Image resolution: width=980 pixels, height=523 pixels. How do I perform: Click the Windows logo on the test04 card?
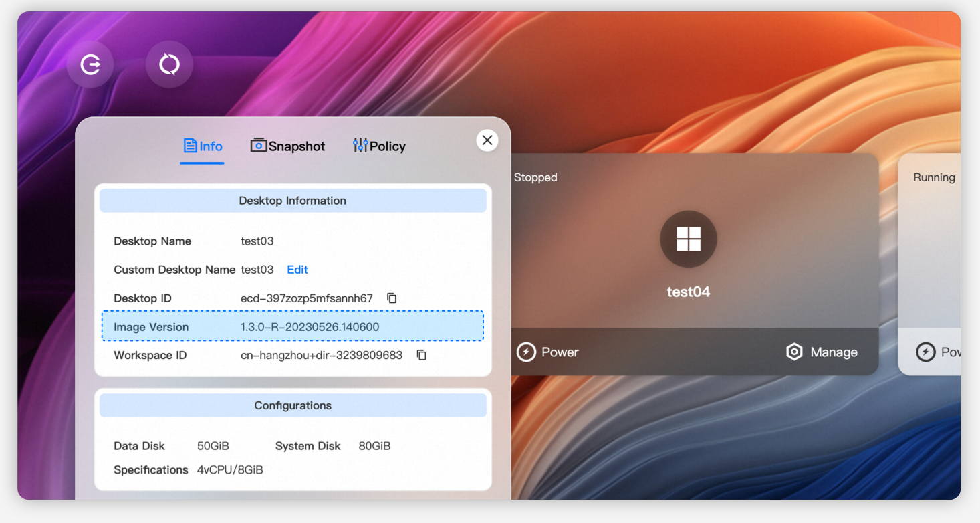pos(689,239)
